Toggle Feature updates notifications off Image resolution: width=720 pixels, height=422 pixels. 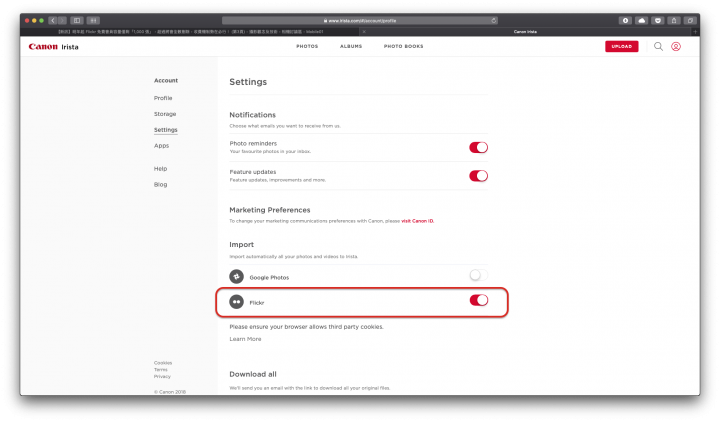(x=478, y=176)
